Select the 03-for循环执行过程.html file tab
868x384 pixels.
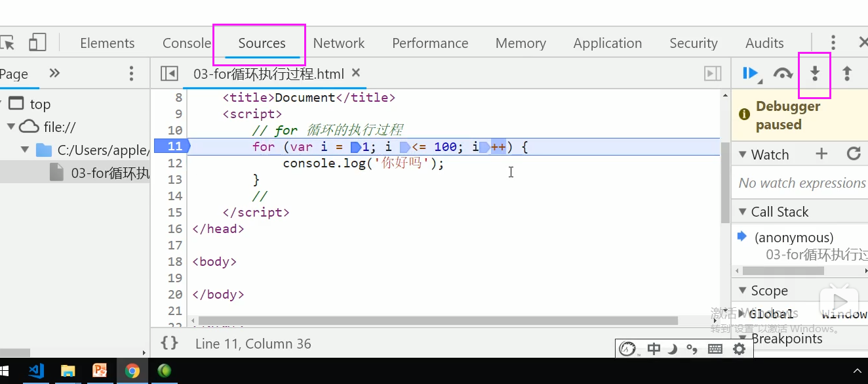click(269, 74)
